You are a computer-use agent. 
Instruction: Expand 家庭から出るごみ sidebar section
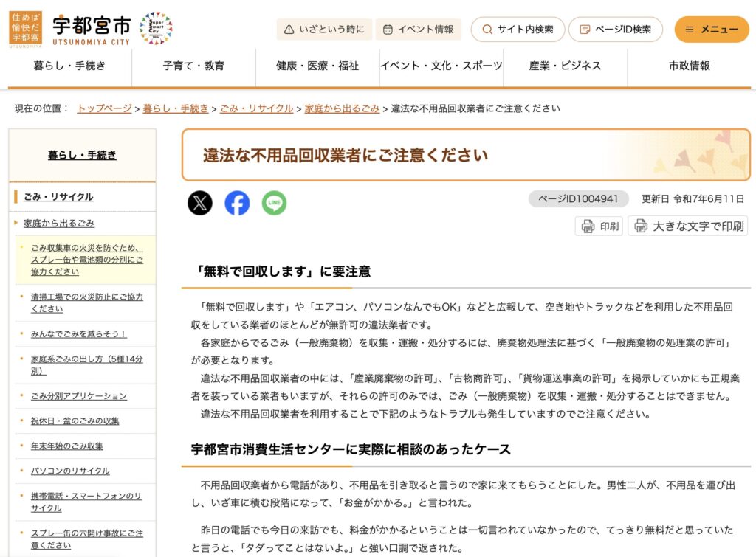tap(59, 223)
